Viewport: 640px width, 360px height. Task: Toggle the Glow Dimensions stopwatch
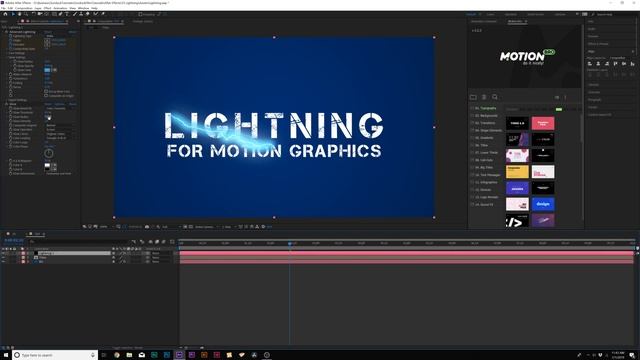click(x=11, y=173)
